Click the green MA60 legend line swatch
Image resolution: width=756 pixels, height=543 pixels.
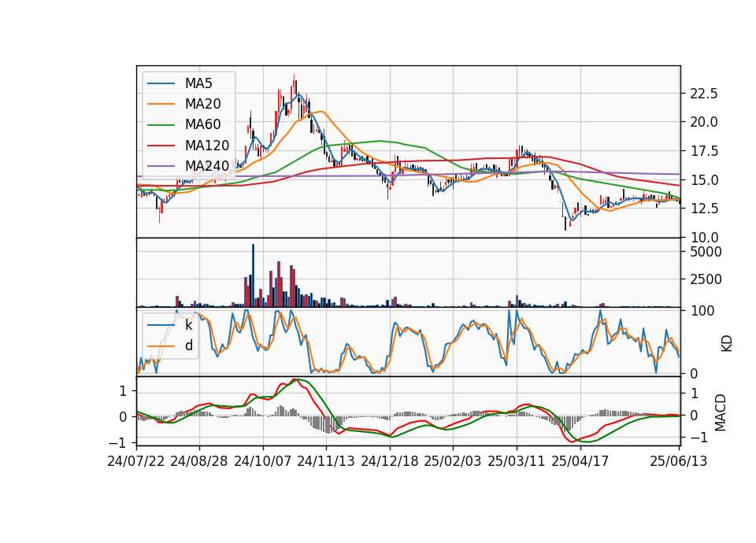point(161,125)
